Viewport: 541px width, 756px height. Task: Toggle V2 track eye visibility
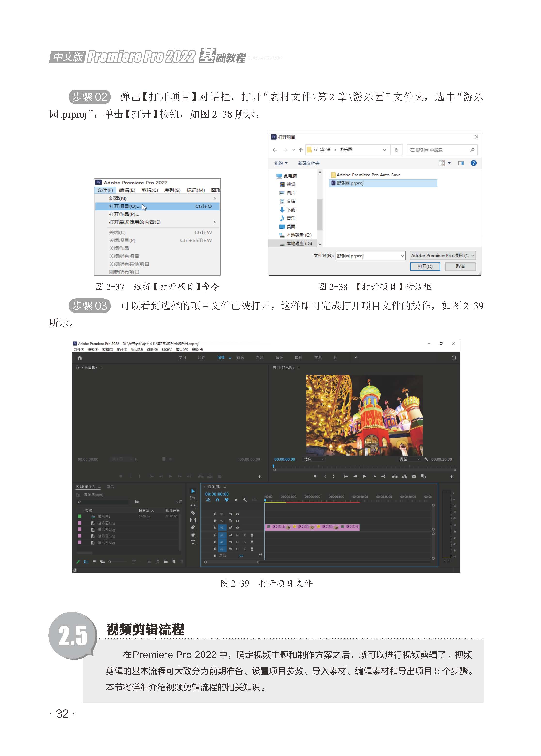pyautogui.click(x=237, y=521)
